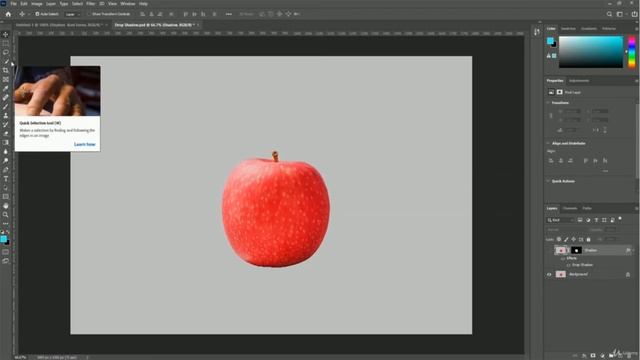The height and width of the screenshot is (360, 640).
Task: Select the Dodge tool
Action: pyautogui.click(x=6, y=160)
